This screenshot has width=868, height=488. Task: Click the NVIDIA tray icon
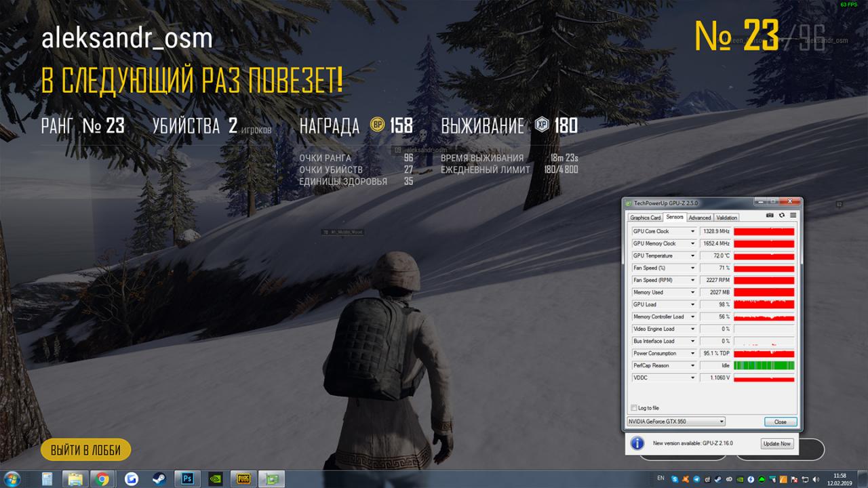coord(740,479)
